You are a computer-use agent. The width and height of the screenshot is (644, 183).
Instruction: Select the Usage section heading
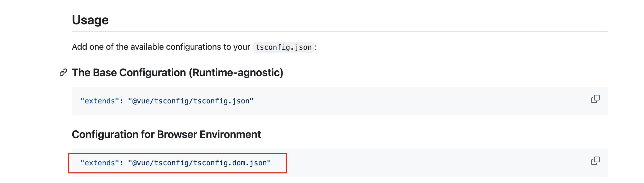(91, 19)
